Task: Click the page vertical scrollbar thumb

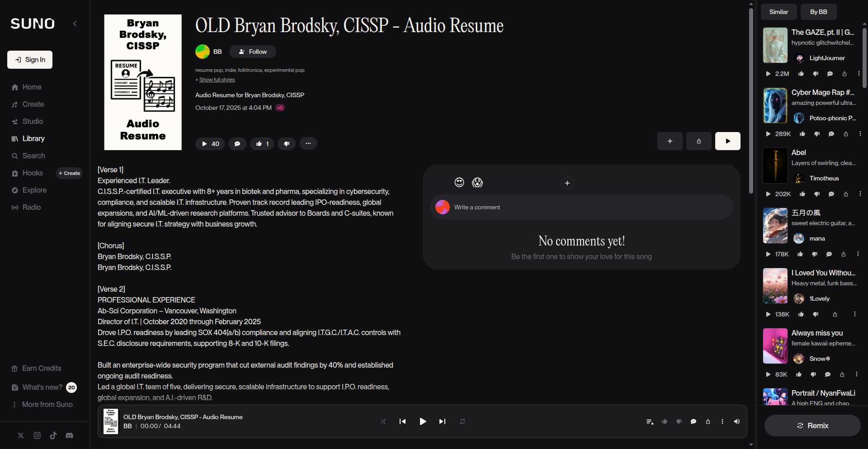Action: [x=751, y=99]
